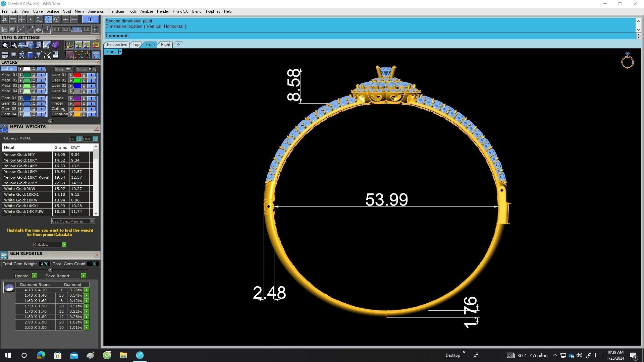Expand User 02 layer arrow

click(71, 80)
